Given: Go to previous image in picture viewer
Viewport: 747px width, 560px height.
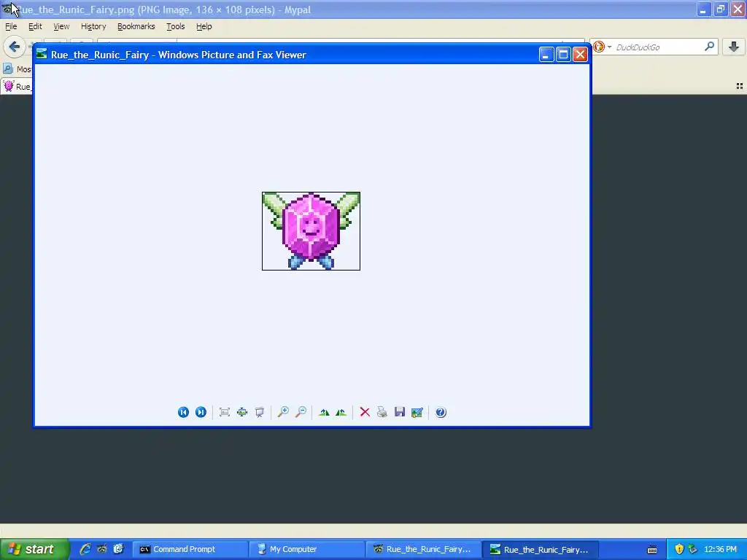Looking at the screenshot, I should 183,413.
